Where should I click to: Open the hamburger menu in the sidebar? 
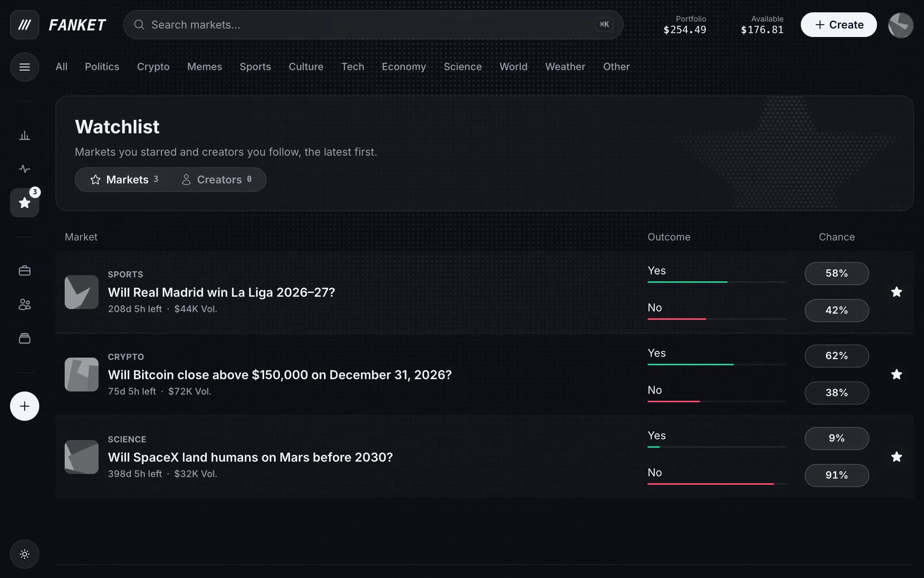pos(25,67)
